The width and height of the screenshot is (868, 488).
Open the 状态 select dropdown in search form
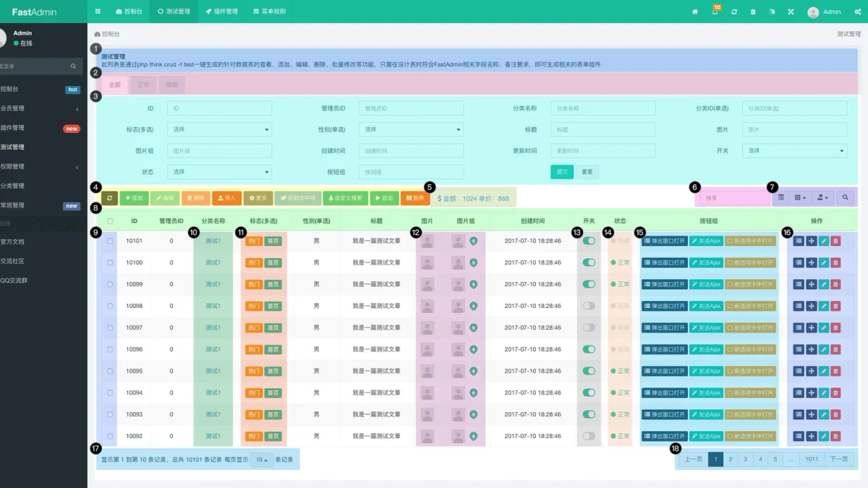(x=219, y=172)
